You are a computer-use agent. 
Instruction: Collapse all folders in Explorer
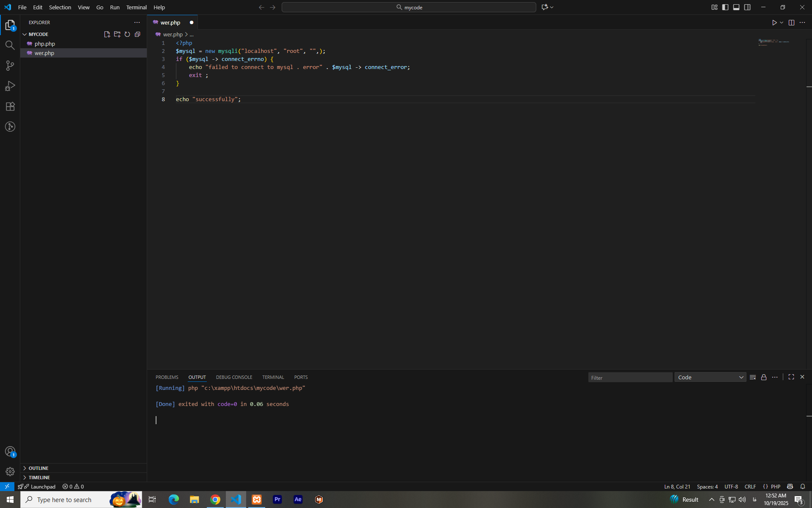[x=137, y=34]
